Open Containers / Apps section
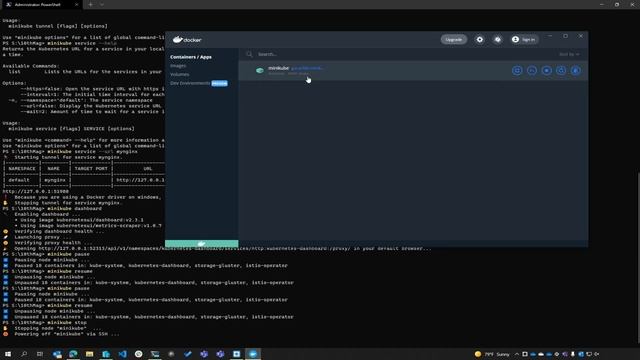 [191, 57]
